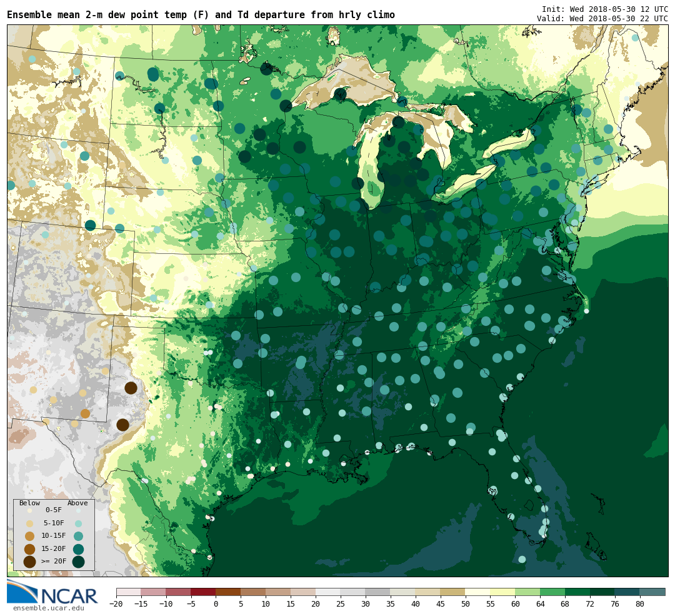Screen dimensions: 675x616
Task: Click the teal '15-20F' Above legend circle
Action: coord(78,549)
